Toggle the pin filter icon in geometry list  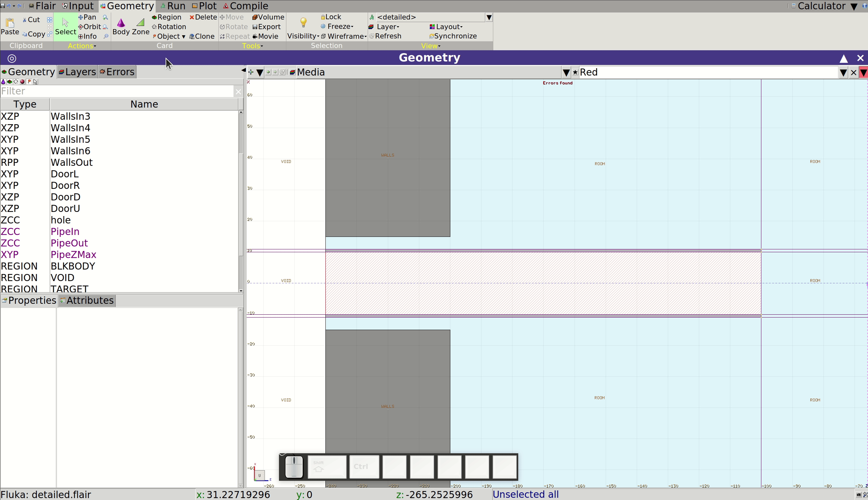(x=29, y=82)
